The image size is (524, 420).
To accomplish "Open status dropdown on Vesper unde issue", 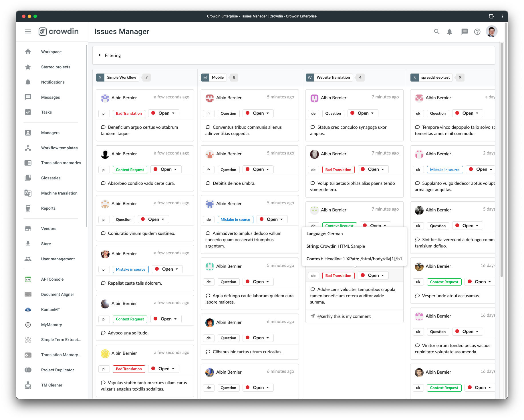I will click(480, 282).
